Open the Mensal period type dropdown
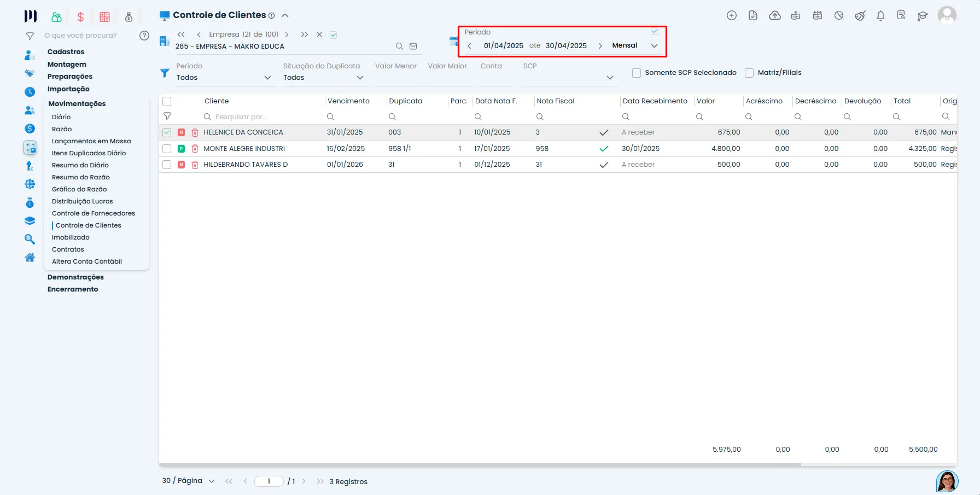The image size is (980, 495). click(x=634, y=45)
